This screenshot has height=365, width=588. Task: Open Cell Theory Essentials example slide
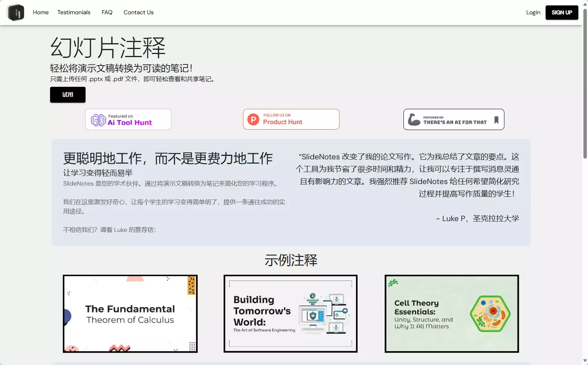[452, 314]
